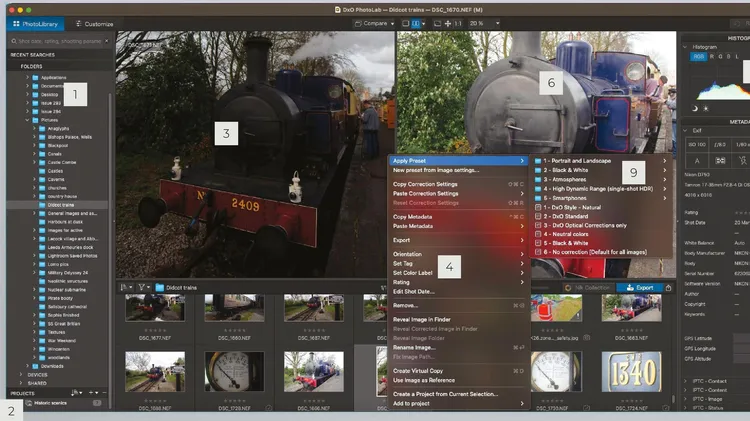This screenshot has width=750, height=421.
Task: Open the 20% zoom level dropdown
Action: [x=484, y=23]
